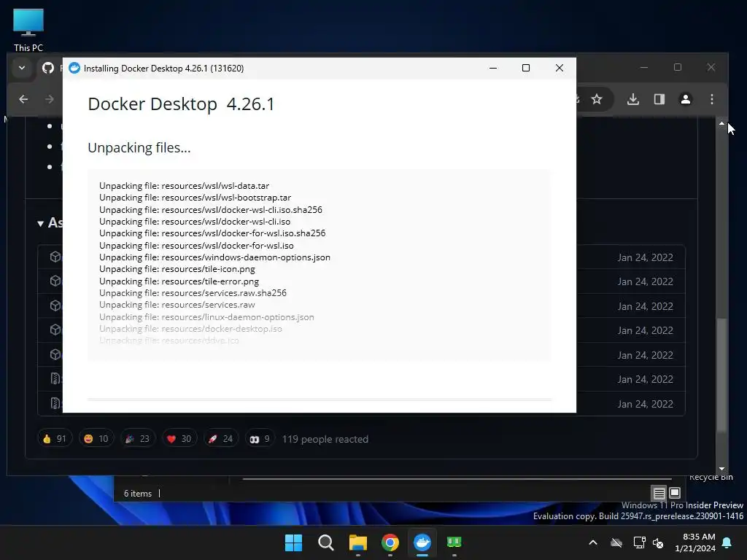Click laugh reaction with 10

coord(96,438)
